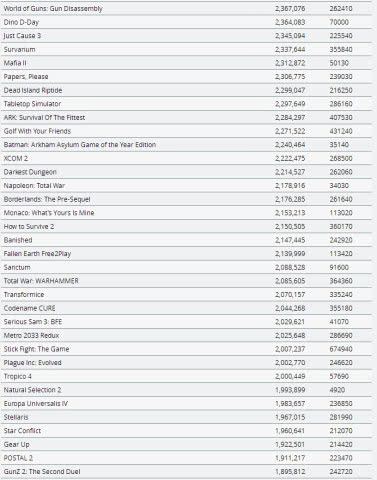Click the XCOM 2 game name

click(x=16, y=158)
